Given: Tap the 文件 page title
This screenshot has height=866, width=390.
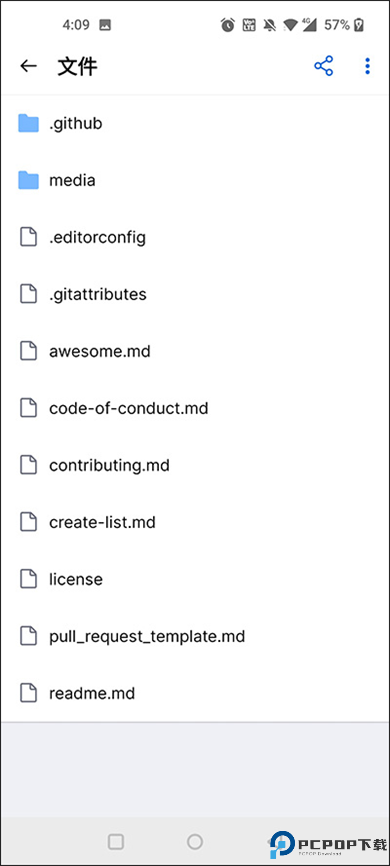Looking at the screenshot, I should [77, 67].
